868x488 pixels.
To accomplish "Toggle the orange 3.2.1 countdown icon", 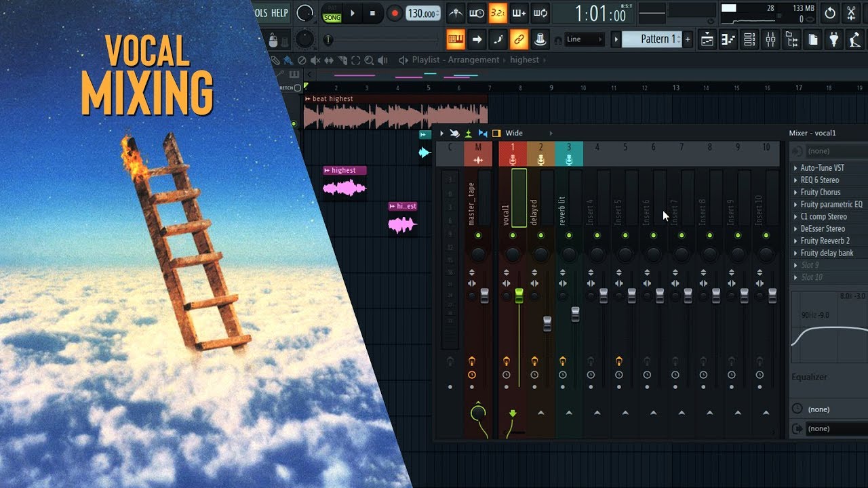I will coord(498,13).
